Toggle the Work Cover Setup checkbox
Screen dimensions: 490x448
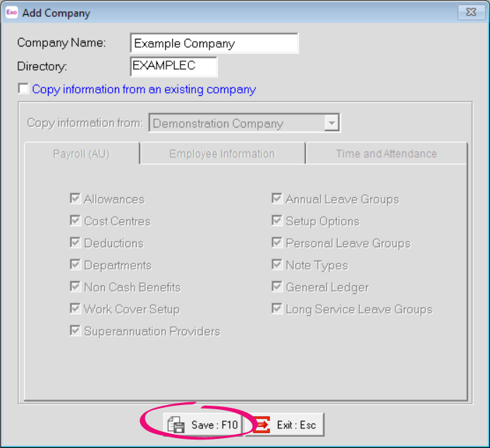[x=75, y=309]
